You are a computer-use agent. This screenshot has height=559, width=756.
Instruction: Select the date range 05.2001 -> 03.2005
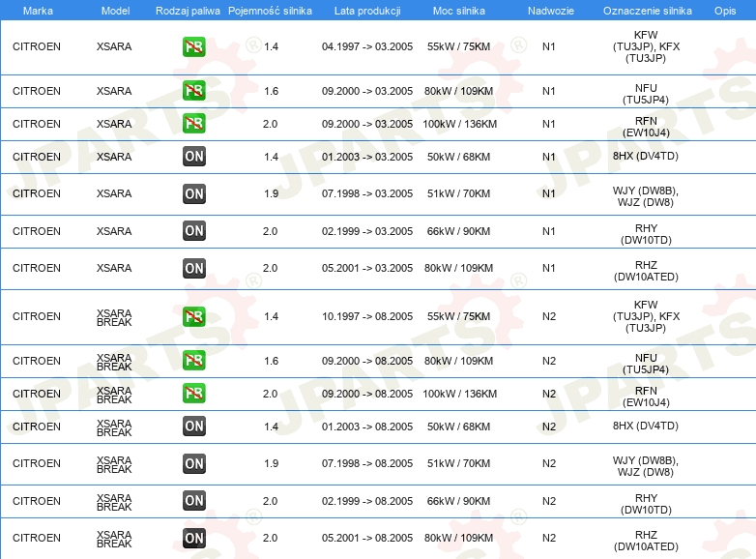pos(367,268)
